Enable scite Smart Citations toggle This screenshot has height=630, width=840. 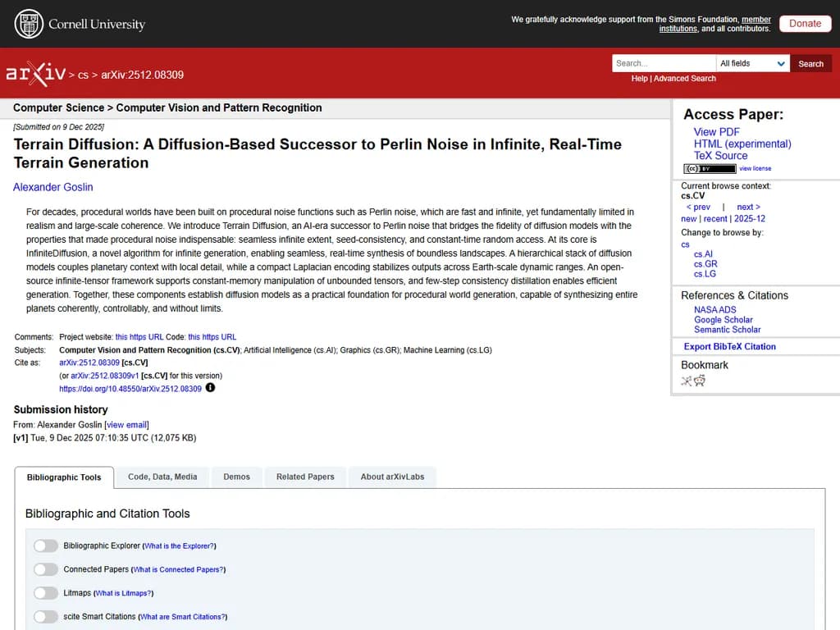tap(46, 617)
